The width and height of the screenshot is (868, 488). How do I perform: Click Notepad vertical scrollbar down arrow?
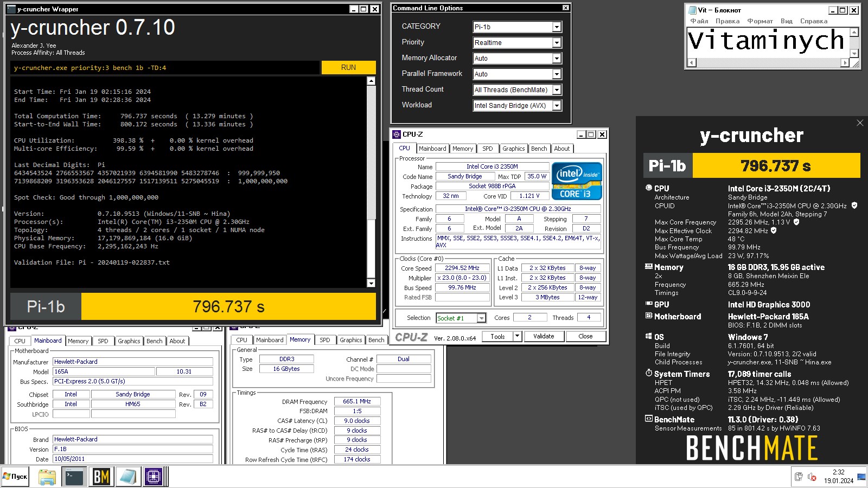(854, 53)
